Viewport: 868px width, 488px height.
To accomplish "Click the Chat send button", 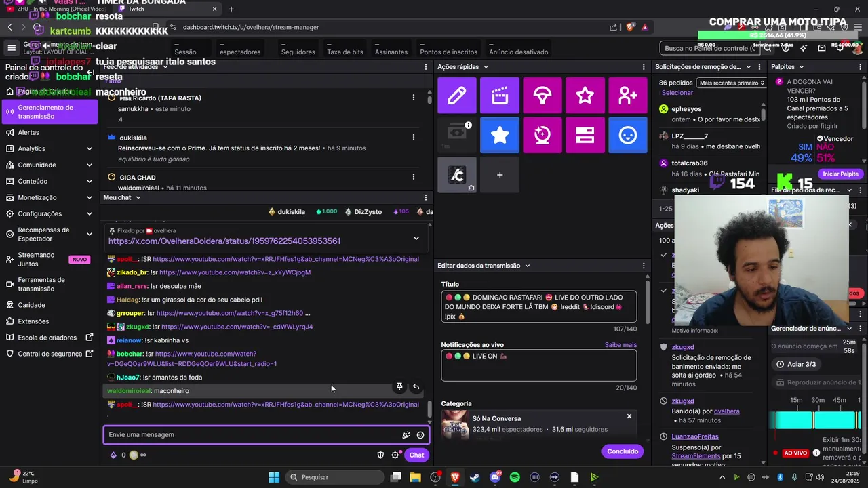I will tap(416, 455).
